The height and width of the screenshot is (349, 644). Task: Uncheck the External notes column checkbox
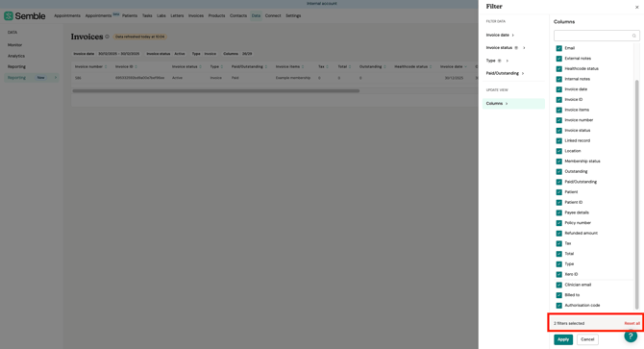(559, 59)
